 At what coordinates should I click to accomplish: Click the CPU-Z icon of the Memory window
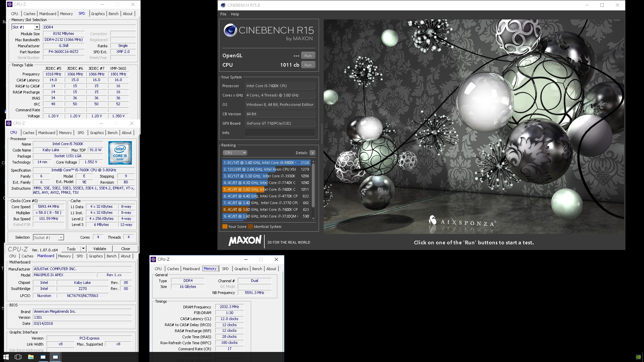153,259
